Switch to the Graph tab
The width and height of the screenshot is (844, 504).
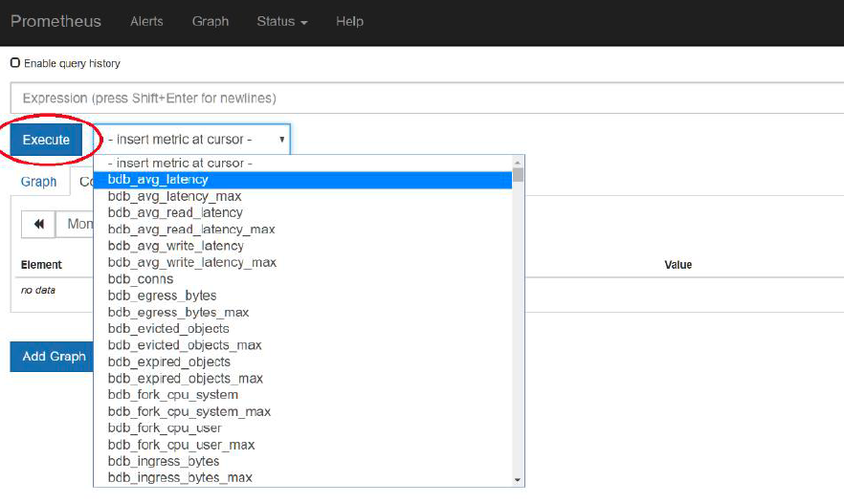(38, 182)
